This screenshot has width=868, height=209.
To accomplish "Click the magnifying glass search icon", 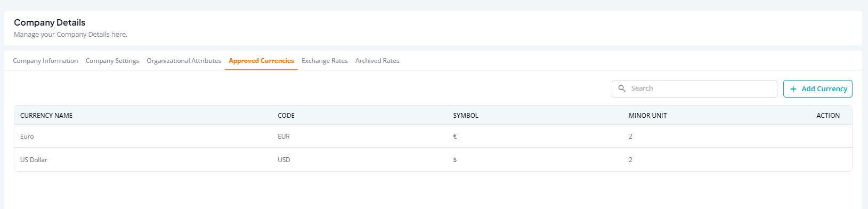I will point(622,89).
